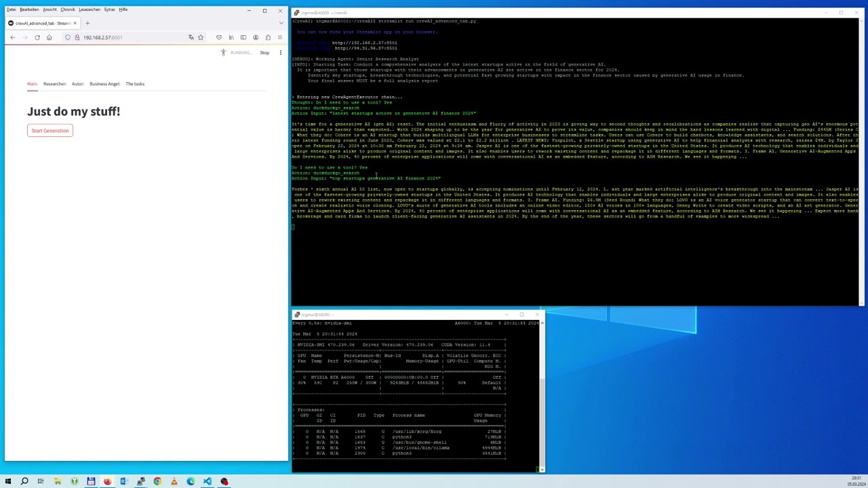Viewport: 868px width, 488px height.
Task: Launch VLC media player from taskbar
Action: pos(174,481)
